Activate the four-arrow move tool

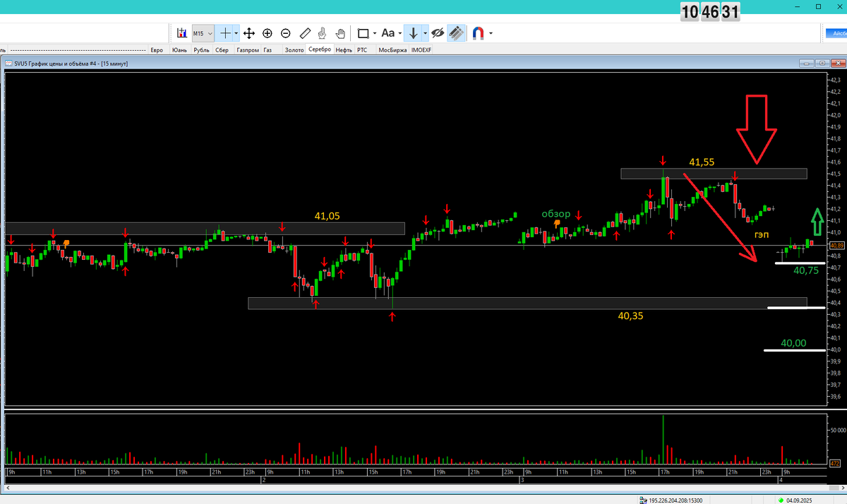(248, 33)
